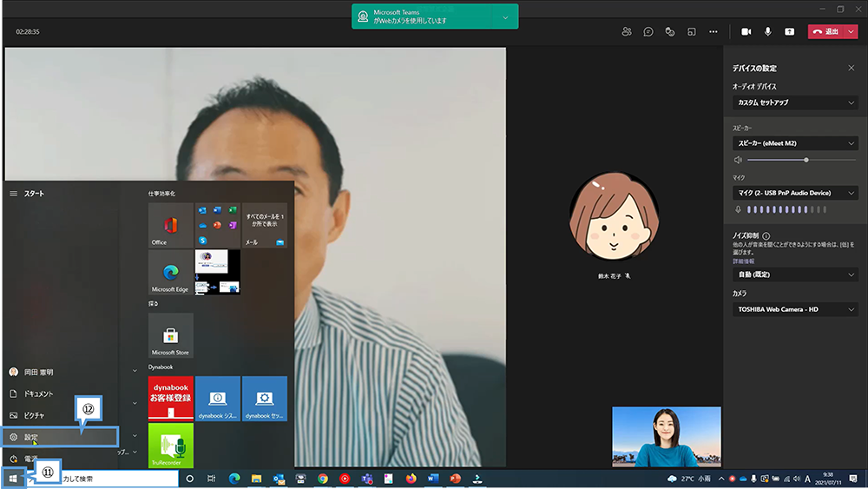Toggle the camera in Teams meeting
This screenshot has height=489, width=868.
tap(746, 31)
